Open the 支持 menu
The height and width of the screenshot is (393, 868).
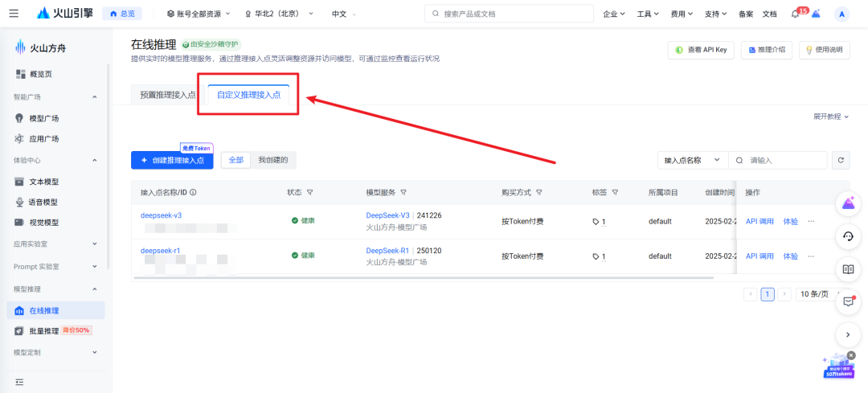tap(715, 14)
